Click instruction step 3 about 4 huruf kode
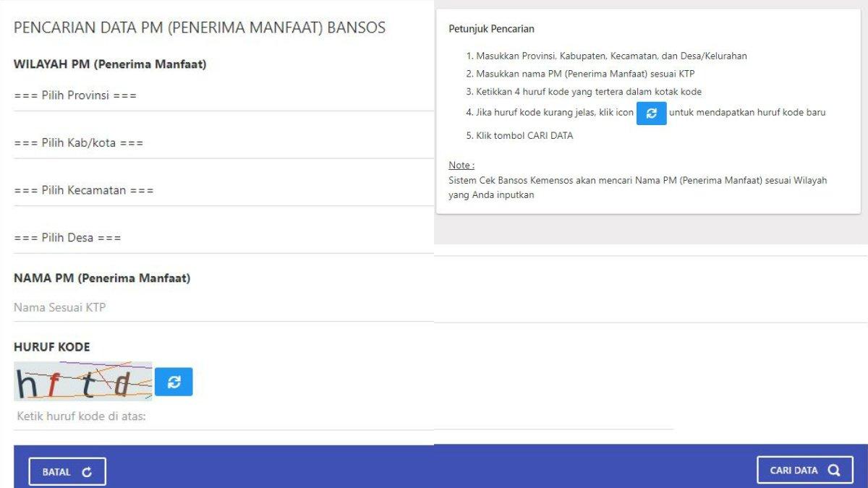Image resolution: width=868 pixels, height=488 pixels. click(584, 92)
